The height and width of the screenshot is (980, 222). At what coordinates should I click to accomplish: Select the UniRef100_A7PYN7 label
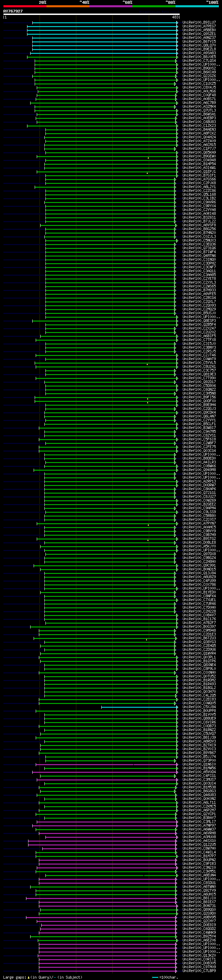point(199,524)
